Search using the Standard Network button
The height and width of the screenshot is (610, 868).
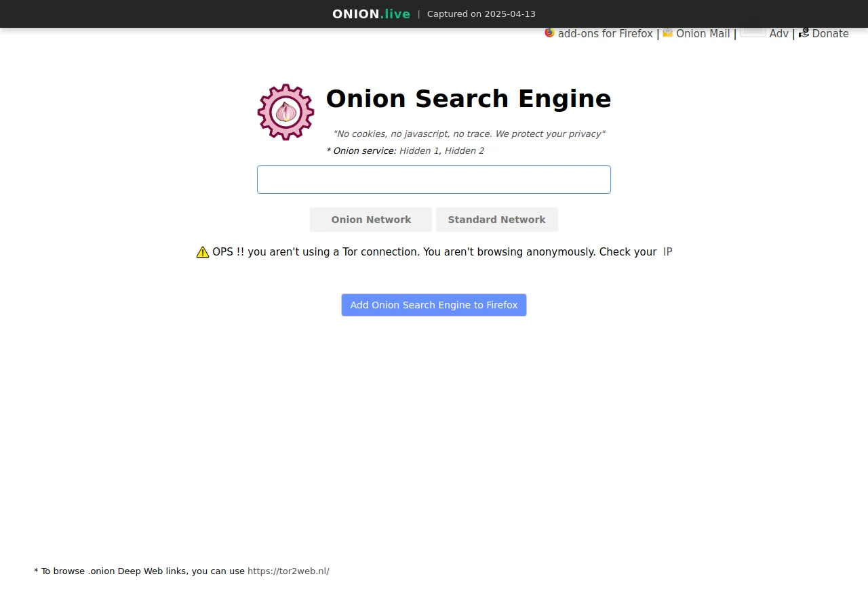[497, 220]
